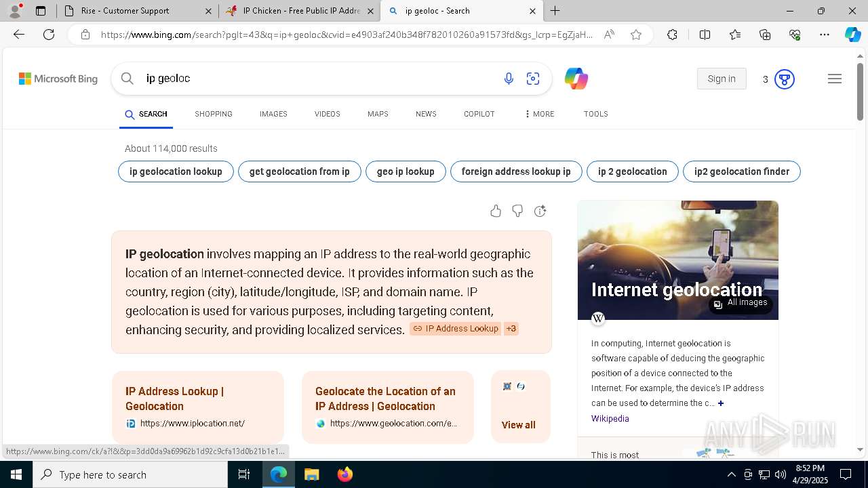Open the NEWS results tab
Screen dimensions: 868x488
click(426, 114)
